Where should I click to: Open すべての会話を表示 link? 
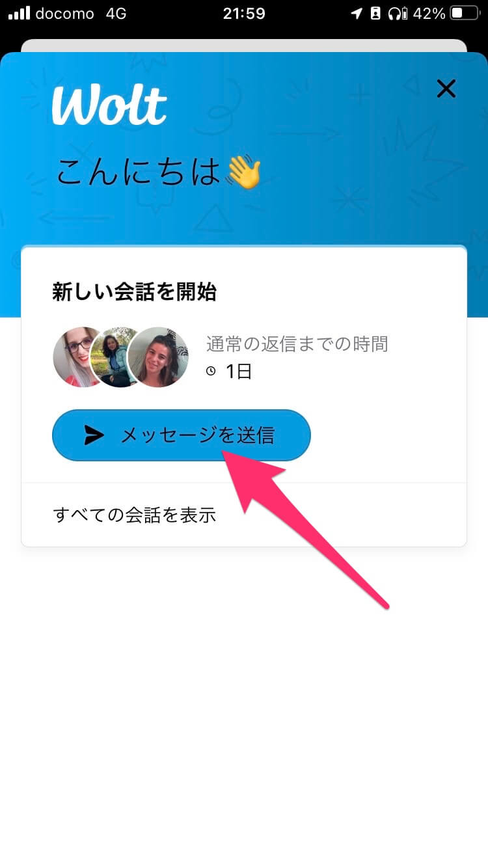pos(134,515)
